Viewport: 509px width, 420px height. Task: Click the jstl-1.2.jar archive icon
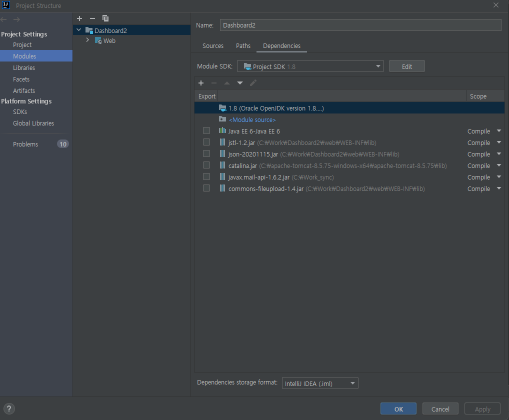(x=222, y=142)
